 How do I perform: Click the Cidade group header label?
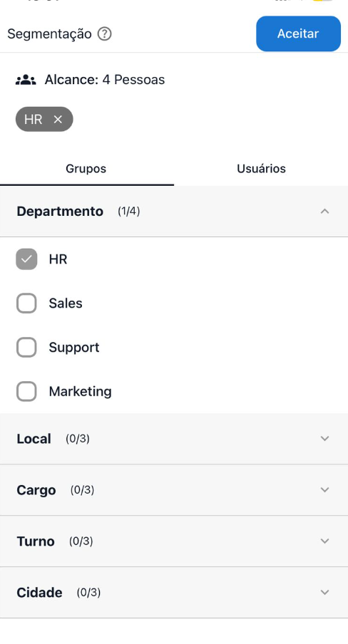point(39,593)
